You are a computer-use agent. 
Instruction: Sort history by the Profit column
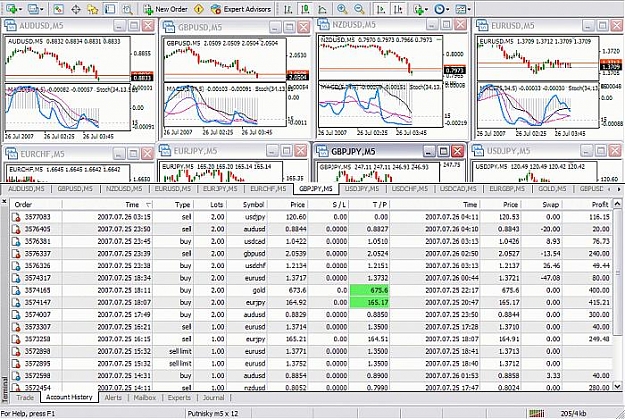(586, 205)
